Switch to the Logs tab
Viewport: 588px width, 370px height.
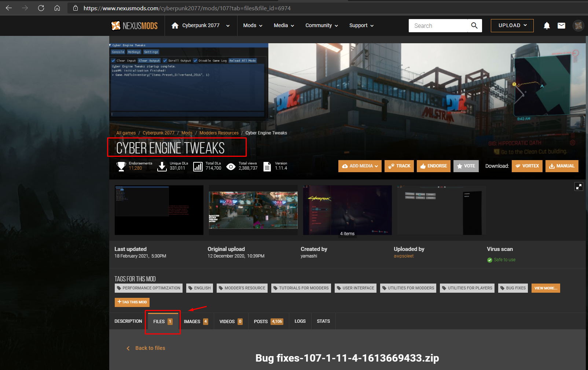tap(300, 321)
